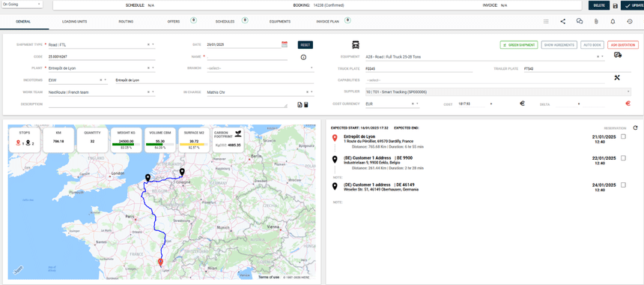This screenshot has height=285, width=644.
Task: Click the tools wrench icon beside capabilities
Action: click(616, 78)
